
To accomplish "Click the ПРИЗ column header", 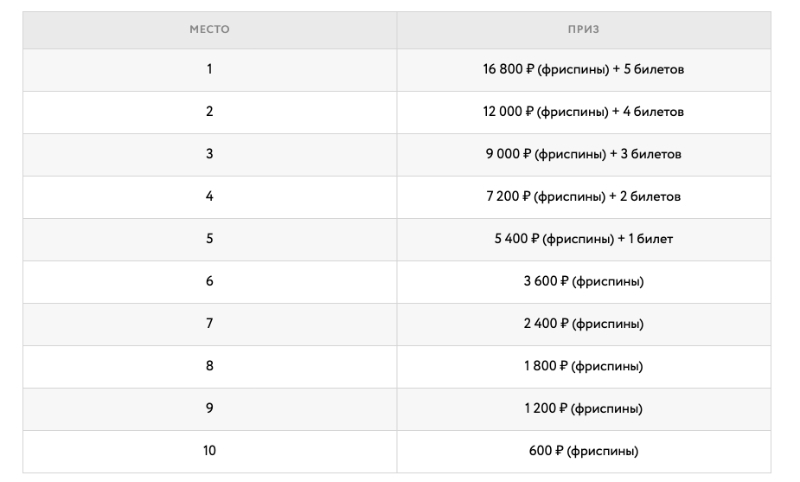I will [583, 30].
